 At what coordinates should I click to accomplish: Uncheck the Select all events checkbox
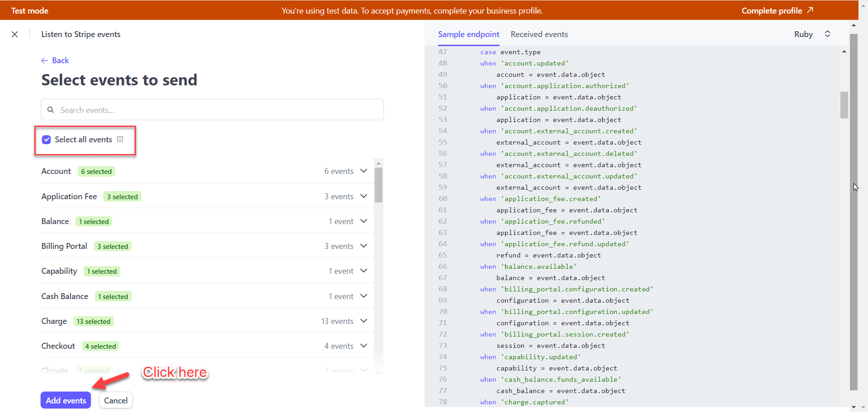47,140
